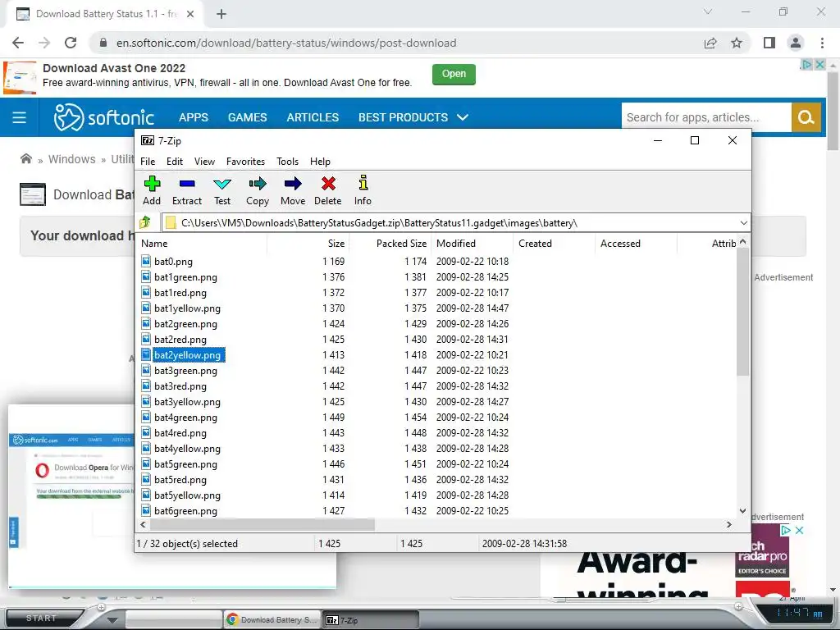Open the Tools menu in 7-Zip
The width and height of the screenshot is (840, 630).
(x=287, y=162)
